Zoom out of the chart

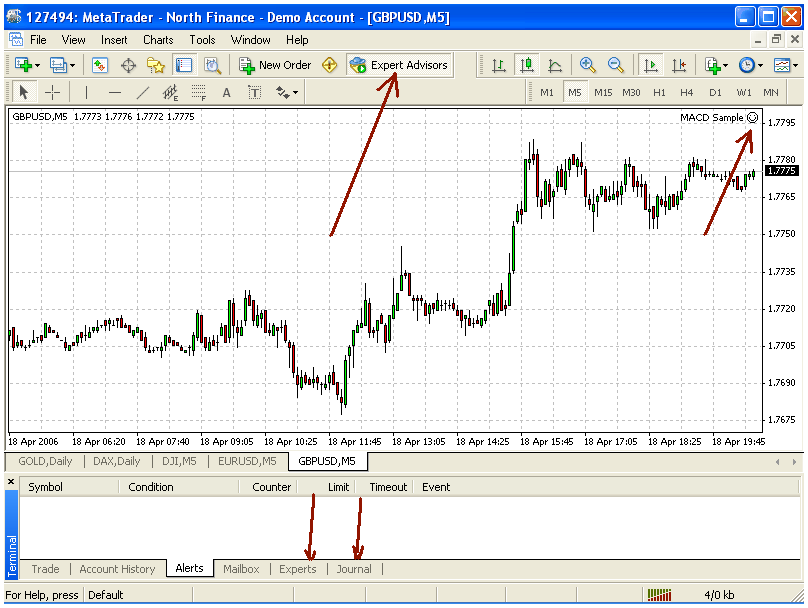[616, 65]
